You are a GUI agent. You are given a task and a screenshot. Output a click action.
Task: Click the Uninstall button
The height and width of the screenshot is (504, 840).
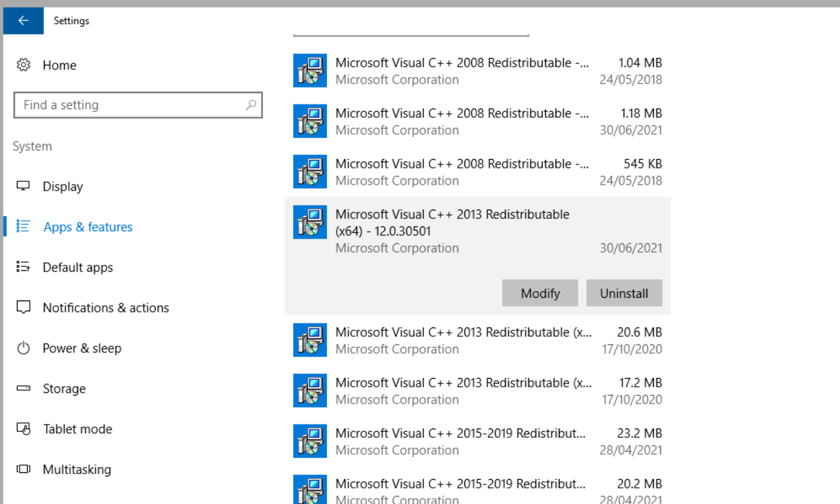(624, 293)
